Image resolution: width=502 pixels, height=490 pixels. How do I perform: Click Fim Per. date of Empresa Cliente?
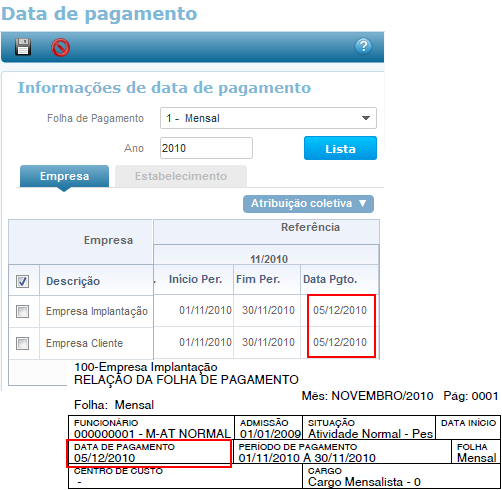[268, 342]
